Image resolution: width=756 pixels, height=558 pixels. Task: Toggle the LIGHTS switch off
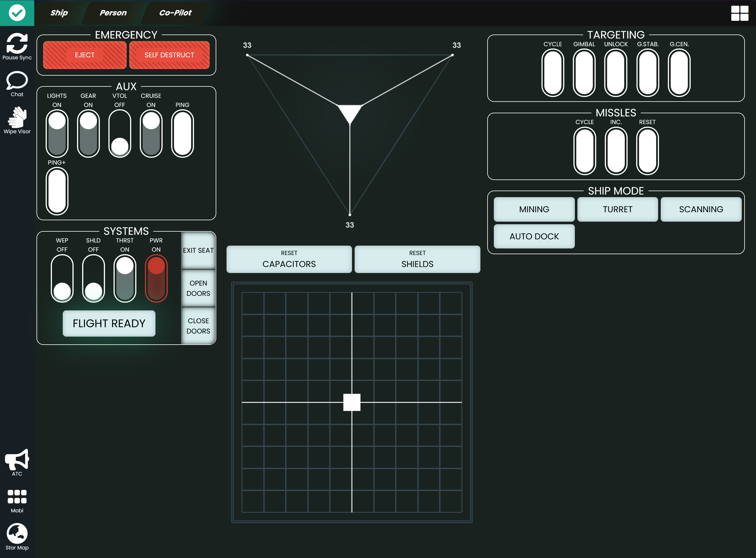point(57,134)
